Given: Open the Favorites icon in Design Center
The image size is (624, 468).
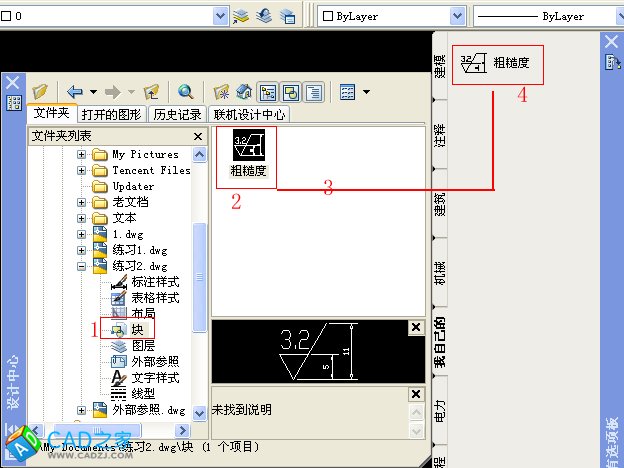Looking at the screenshot, I should [x=222, y=92].
